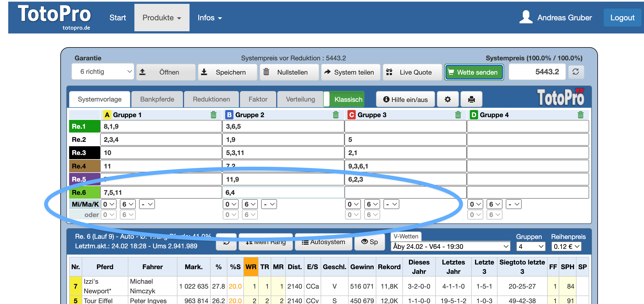The image size is (644, 304).
Task: Switch to the Bankpferde tab
Action: pyautogui.click(x=157, y=99)
